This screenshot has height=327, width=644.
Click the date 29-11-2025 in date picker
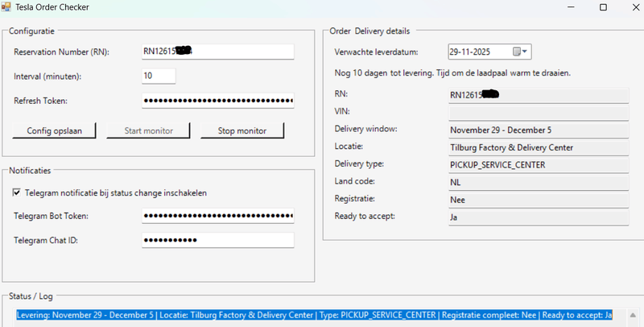(x=469, y=52)
